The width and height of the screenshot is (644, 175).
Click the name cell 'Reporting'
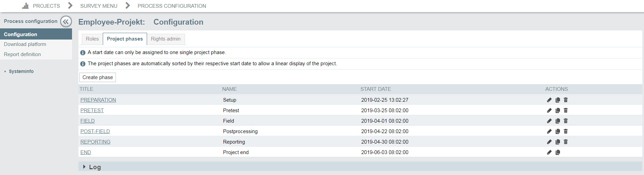234,142
